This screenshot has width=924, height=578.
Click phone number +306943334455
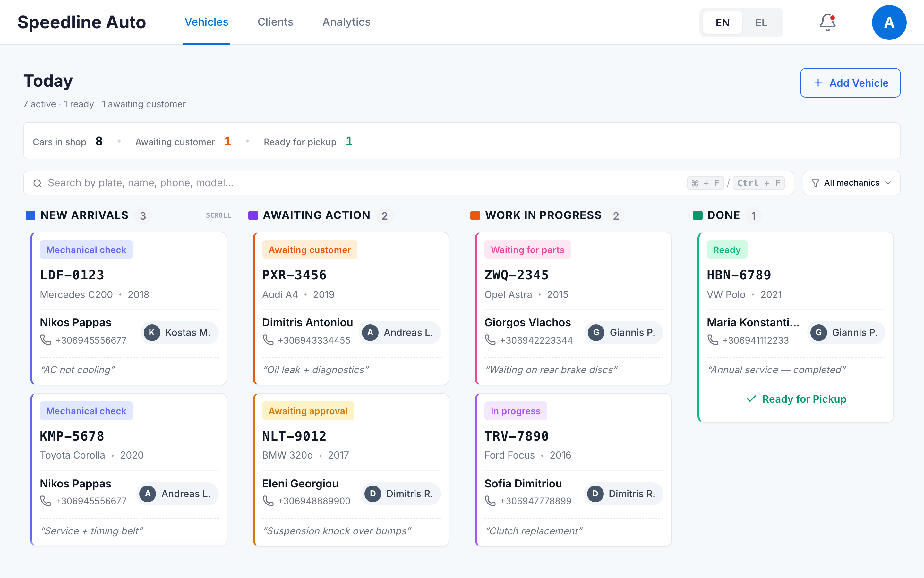(314, 340)
